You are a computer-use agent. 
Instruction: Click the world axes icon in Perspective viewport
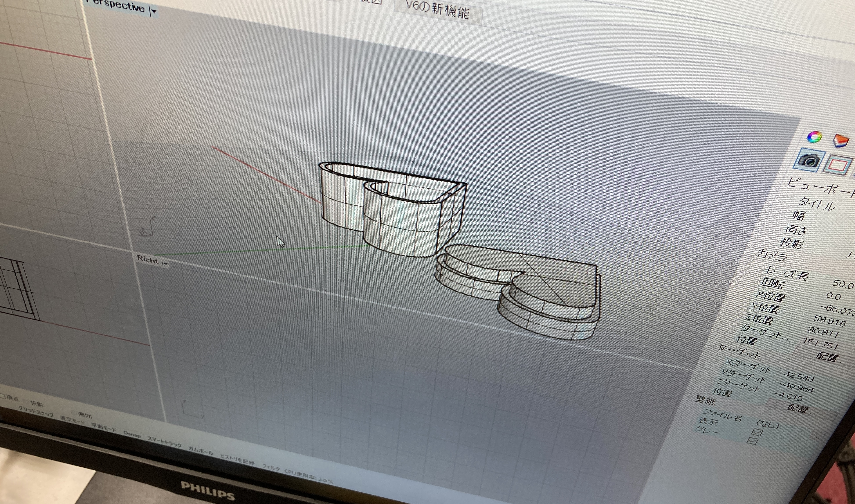[x=147, y=227]
